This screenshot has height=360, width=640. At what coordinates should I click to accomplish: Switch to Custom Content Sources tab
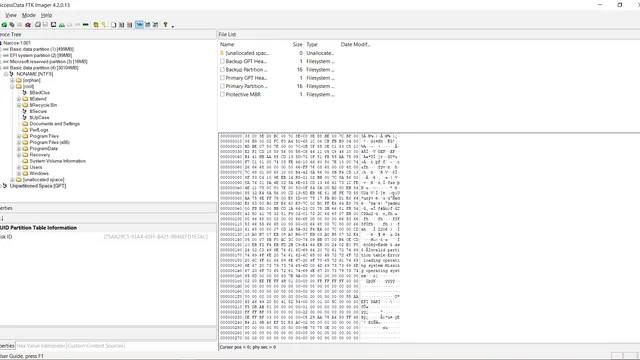pos(96,346)
